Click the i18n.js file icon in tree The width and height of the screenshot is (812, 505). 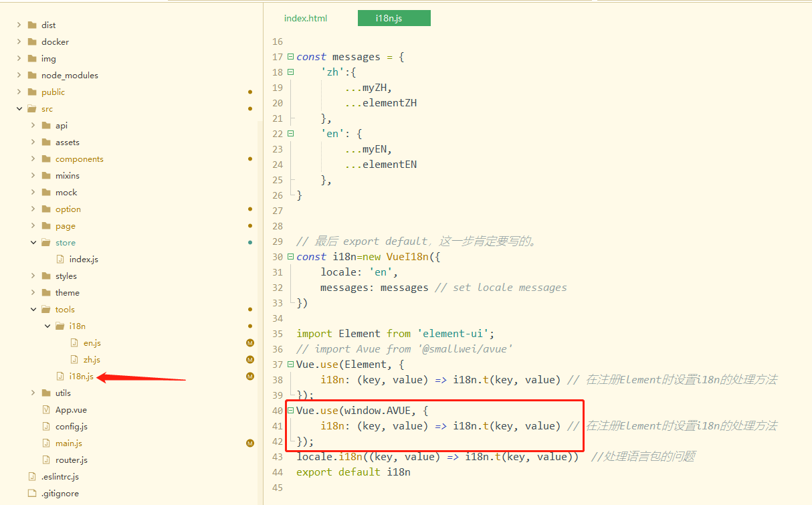[x=60, y=376]
